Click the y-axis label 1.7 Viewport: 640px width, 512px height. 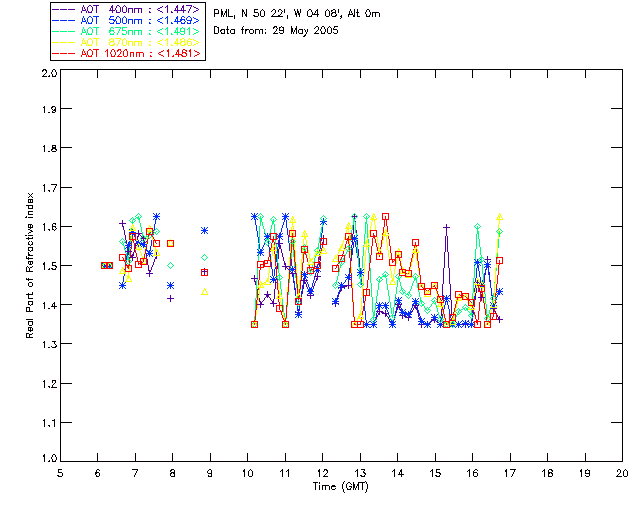(49, 188)
